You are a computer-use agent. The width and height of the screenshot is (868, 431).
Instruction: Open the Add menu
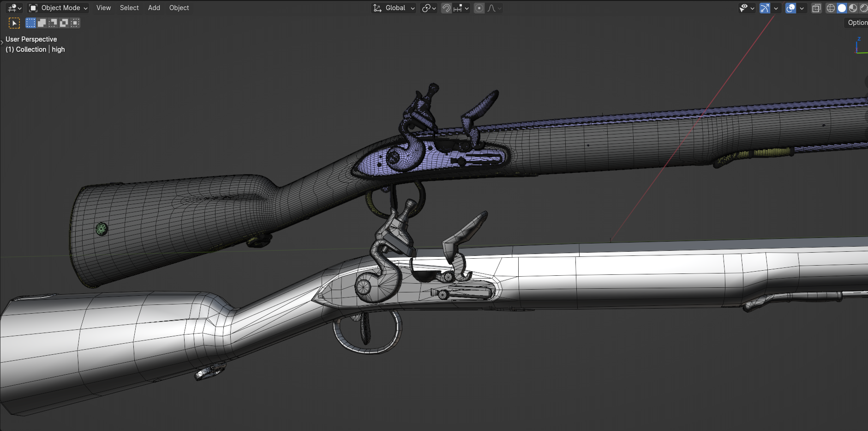click(154, 8)
